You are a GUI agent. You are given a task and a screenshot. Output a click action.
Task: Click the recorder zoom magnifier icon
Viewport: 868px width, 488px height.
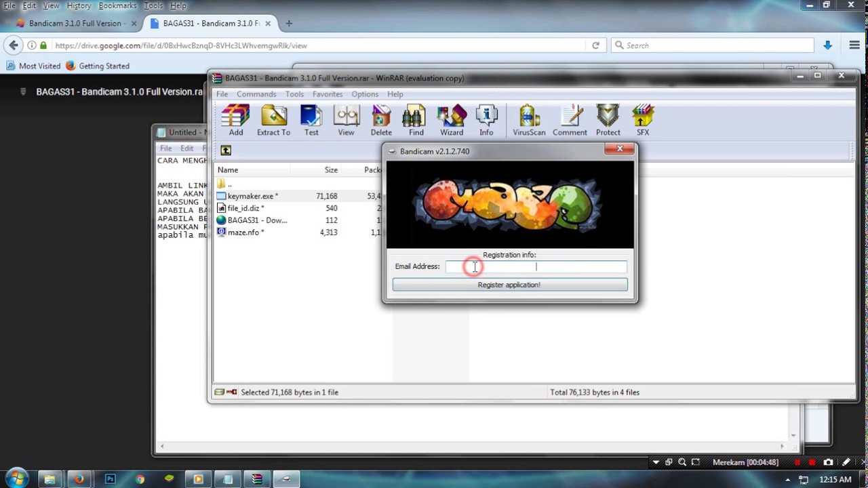click(682, 462)
